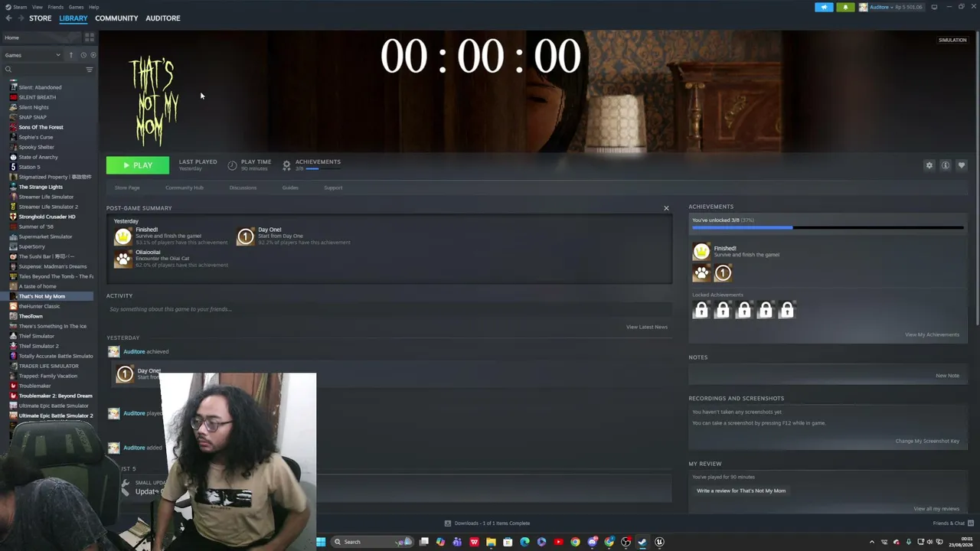Viewport: 980px width, 551px height.
Task: Open the Store Page link
Action: 127,187
